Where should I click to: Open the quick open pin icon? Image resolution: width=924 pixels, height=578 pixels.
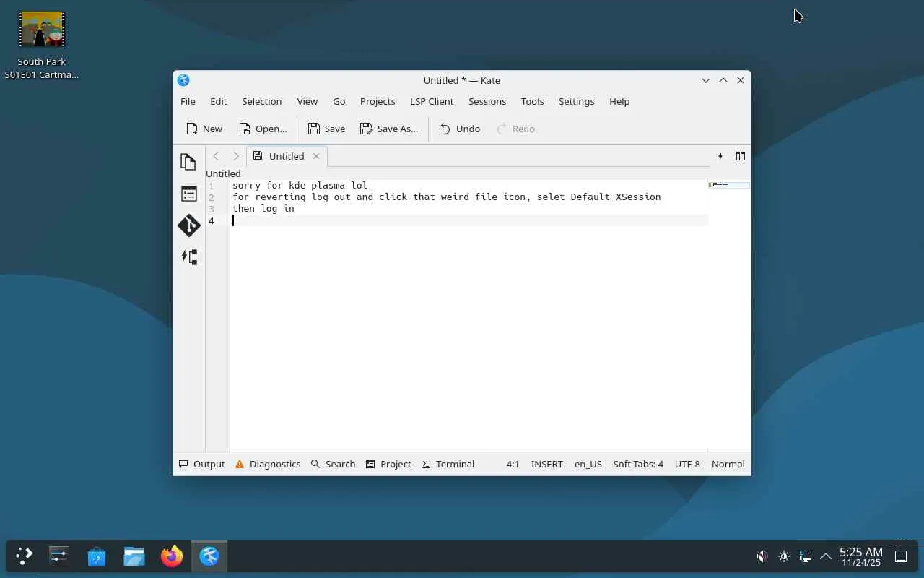coord(720,156)
